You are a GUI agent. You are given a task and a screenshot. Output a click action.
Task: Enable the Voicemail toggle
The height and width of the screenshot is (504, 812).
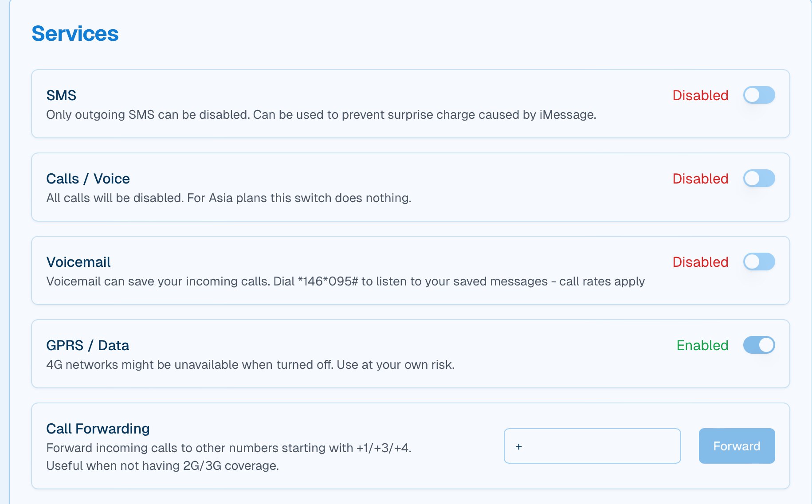(x=759, y=262)
